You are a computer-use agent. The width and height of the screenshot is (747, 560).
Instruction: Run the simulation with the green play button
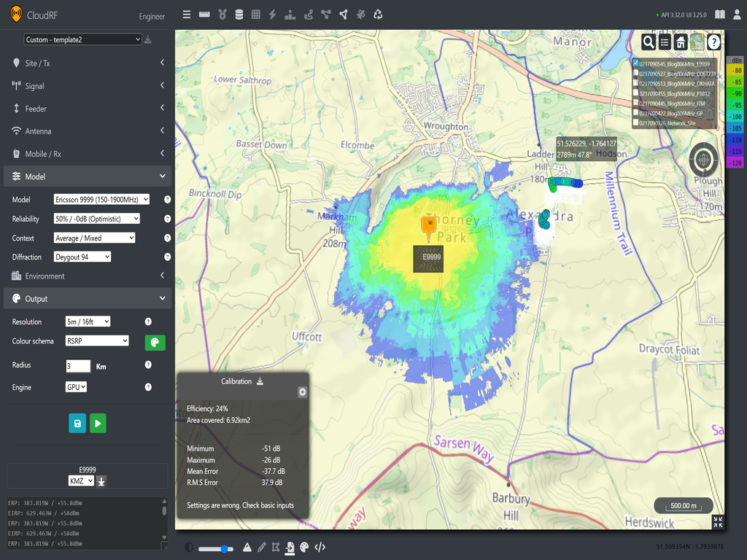click(98, 423)
